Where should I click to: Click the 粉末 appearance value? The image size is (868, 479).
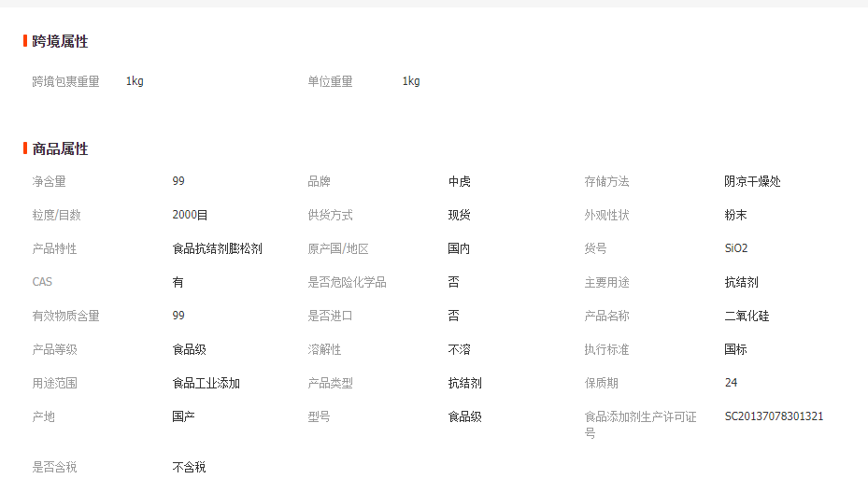point(735,215)
